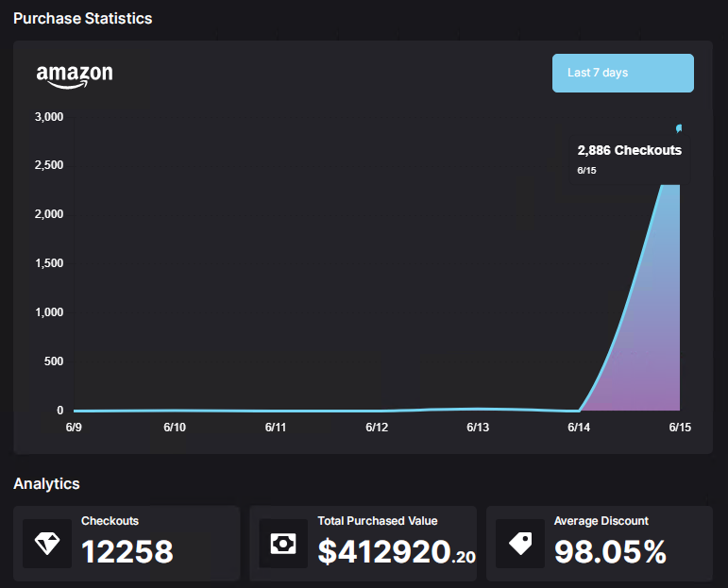Click the 1,000 y-axis label

pyautogui.click(x=49, y=312)
